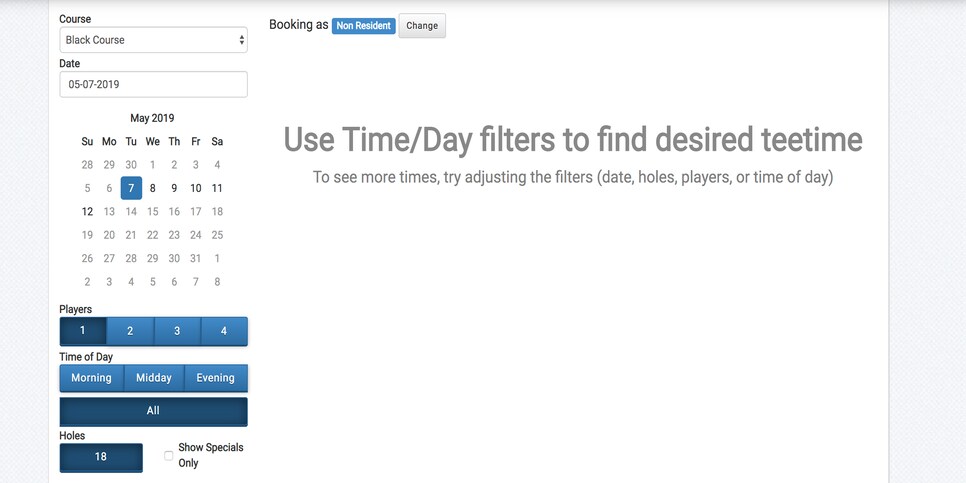Viewport: 966px width, 483px height.
Task: Filter tee times to Morning
Action: click(x=91, y=378)
